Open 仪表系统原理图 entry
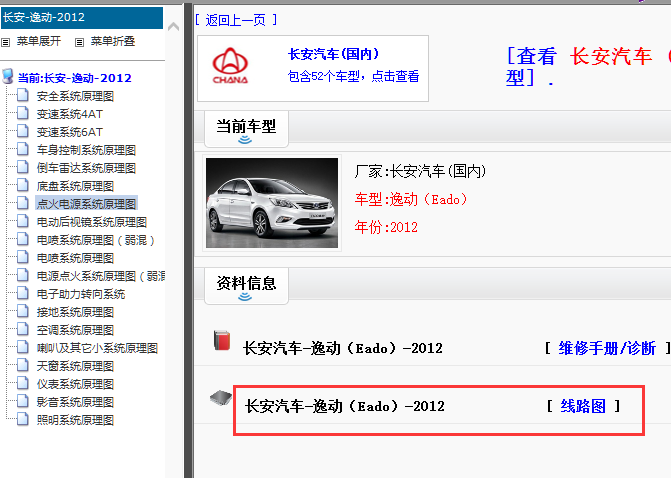 [x=75, y=384]
